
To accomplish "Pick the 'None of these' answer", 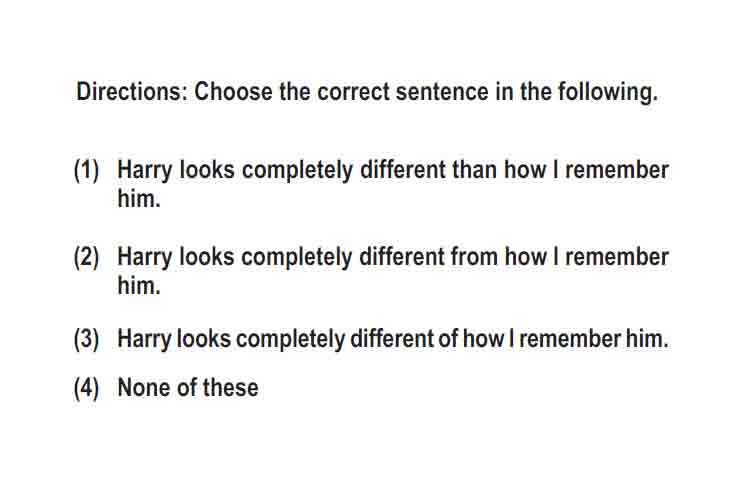I will 188,388.
